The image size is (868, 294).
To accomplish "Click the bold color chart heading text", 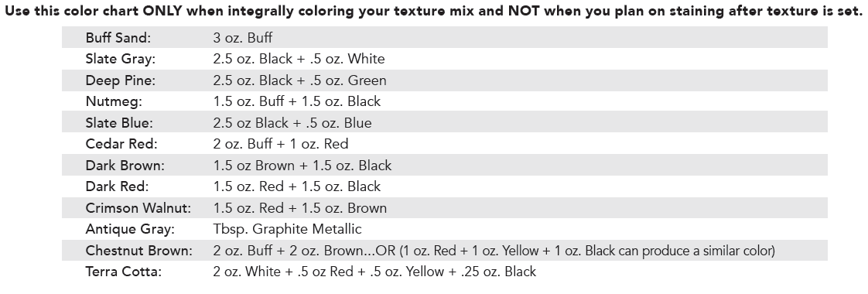I will [x=434, y=11].
